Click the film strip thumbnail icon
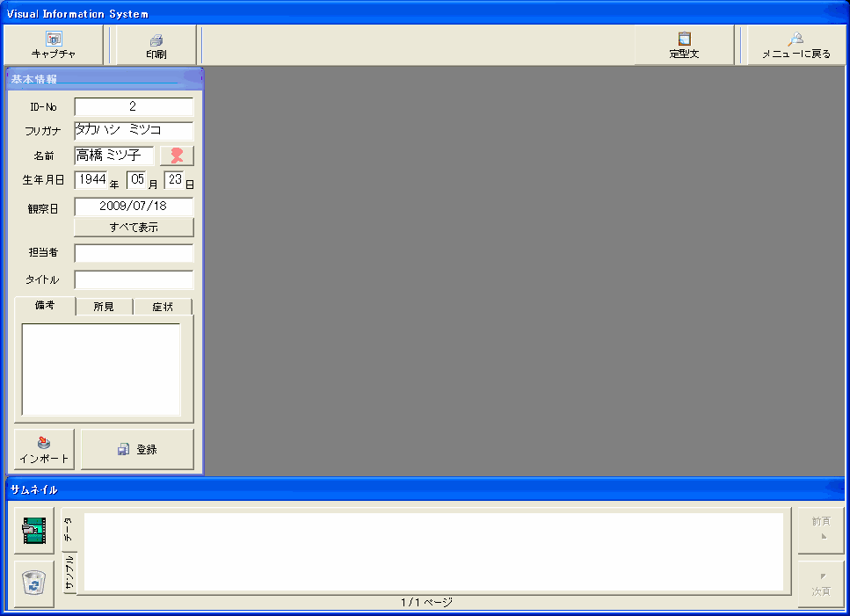 pos(33,530)
